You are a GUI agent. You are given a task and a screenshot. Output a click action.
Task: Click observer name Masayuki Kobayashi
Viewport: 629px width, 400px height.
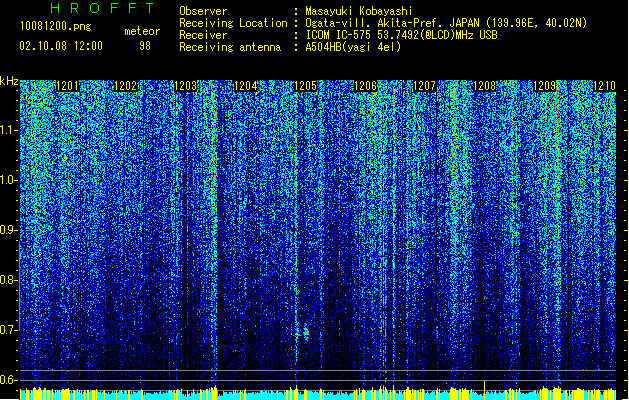[359, 11]
